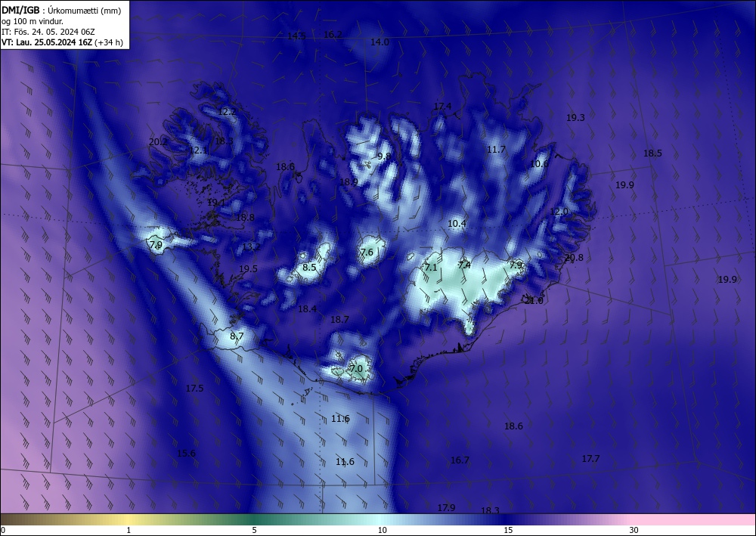The width and height of the screenshot is (756, 536).
Task: Select the 8.5 value label
Action: pyautogui.click(x=309, y=267)
